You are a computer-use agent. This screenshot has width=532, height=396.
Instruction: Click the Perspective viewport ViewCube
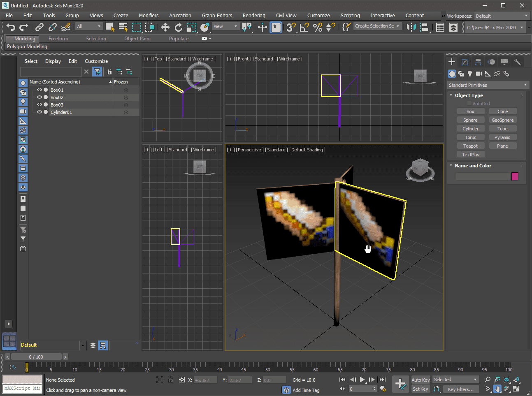pos(420,169)
